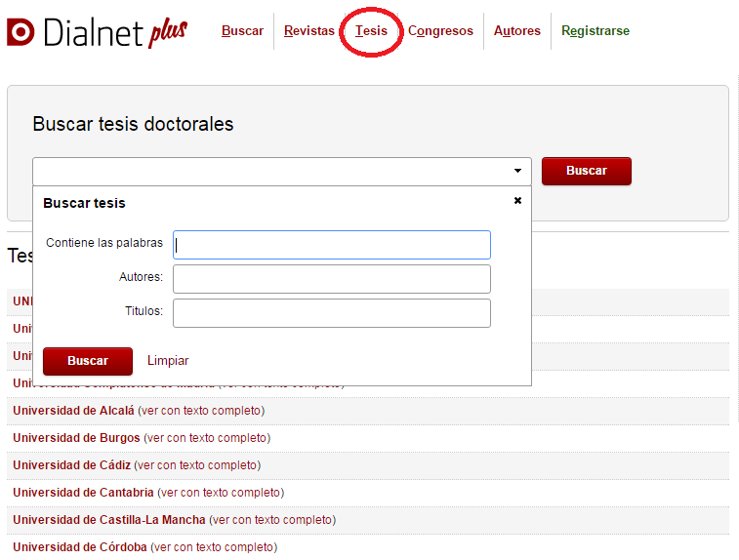This screenshot has height=560, width=739.
Task: Close the Buscar tesis panel
Action: coord(517,201)
